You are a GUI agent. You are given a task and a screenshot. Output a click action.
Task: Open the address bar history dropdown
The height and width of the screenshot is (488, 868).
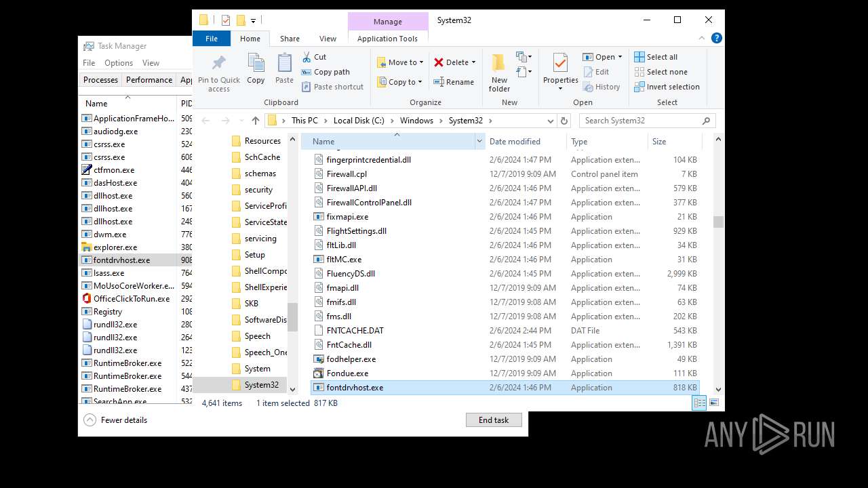tap(551, 121)
